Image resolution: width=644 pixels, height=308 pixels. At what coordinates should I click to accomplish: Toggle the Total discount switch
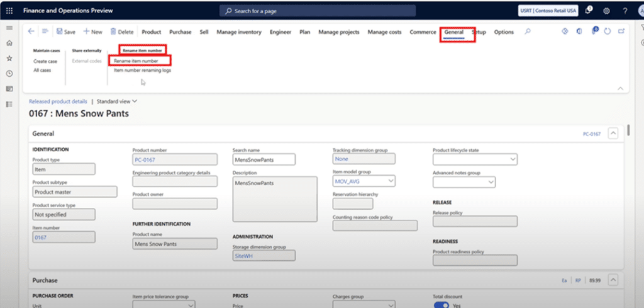click(x=441, y=305)
